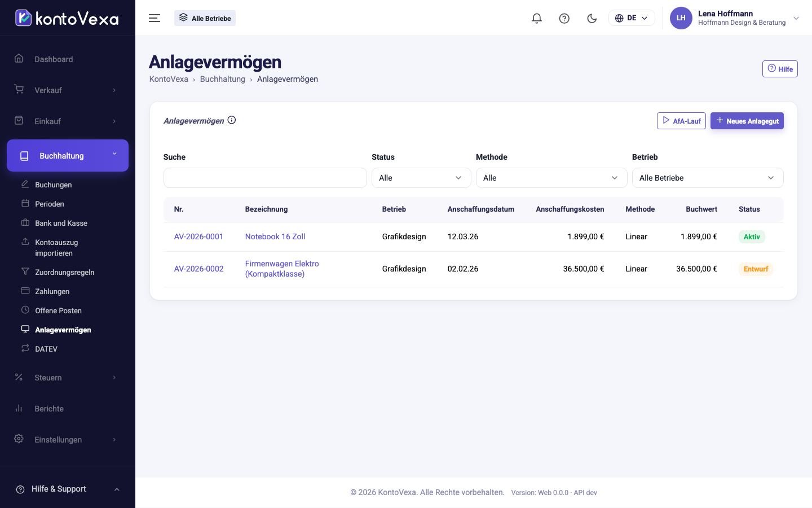Click the KontoVexa breadcrumb link
The width and height of the screenshot is (812, 508).
(169, 79)
